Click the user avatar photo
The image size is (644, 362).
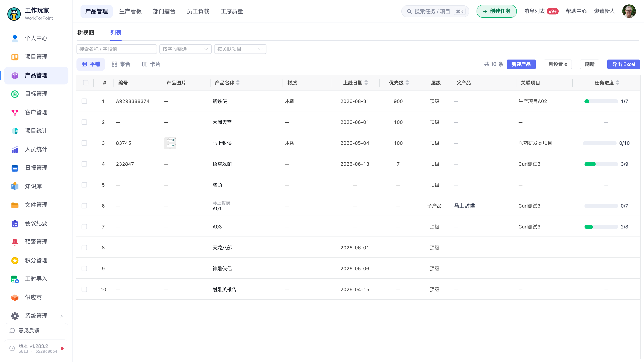click(x=629, y=11)
